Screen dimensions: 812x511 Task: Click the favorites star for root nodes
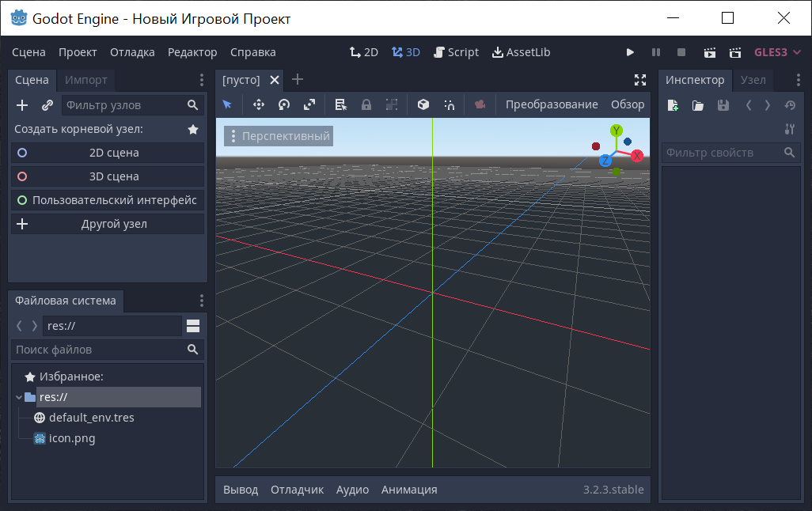[x=193, y=129]
